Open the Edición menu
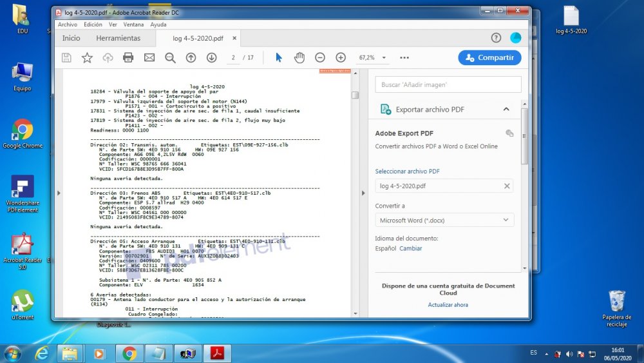 click(93, 25)
